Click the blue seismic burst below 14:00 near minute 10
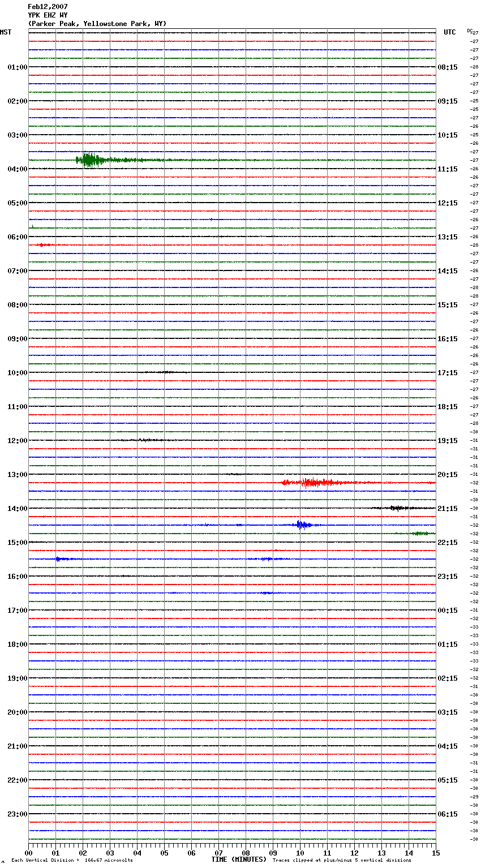This screenshot has width=481, height=868. 303,525
